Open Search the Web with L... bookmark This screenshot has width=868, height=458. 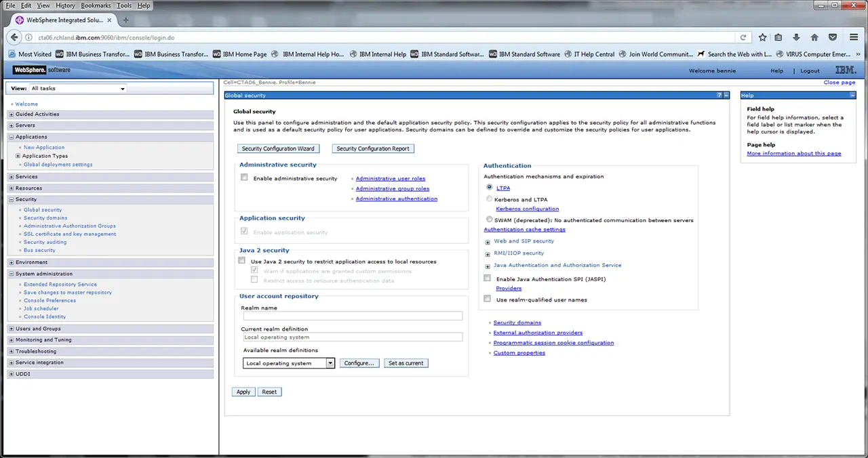click(734, 54)
